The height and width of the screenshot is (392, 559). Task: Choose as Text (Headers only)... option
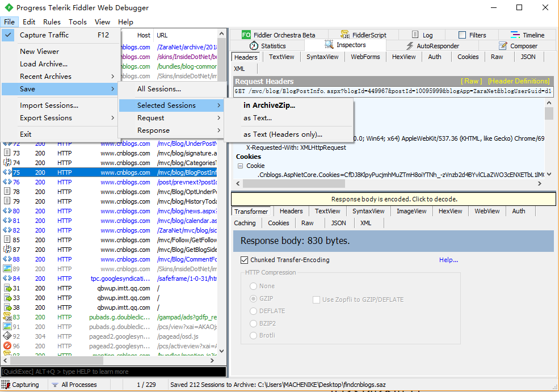(x=289, y=134)
